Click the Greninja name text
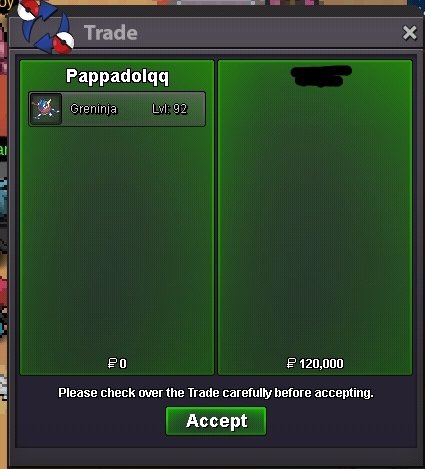The width and height of the screenshot is (425, 469). click(x=94, y=109)
